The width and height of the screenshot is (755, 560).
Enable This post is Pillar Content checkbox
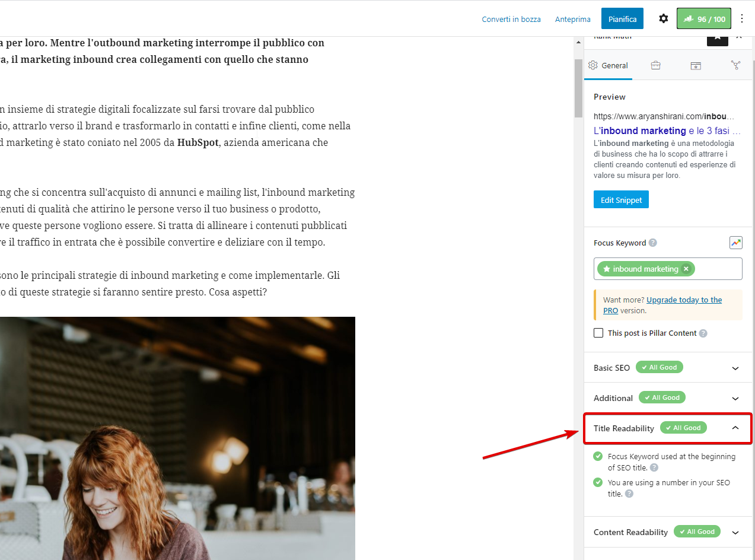(598, 333)
